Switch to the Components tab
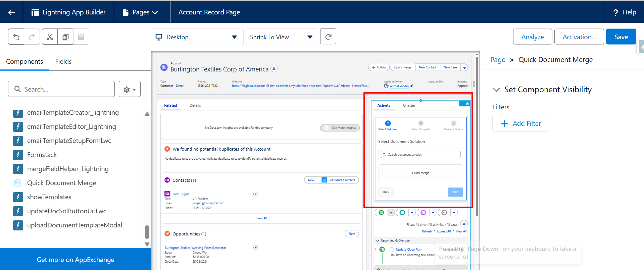The width and height of the screenshot is (644, 270). [24, 61]
